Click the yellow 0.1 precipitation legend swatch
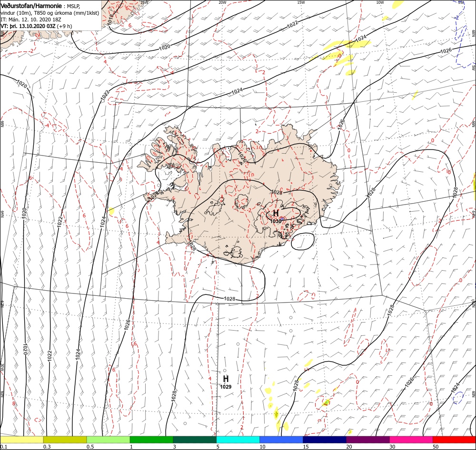 tap(22, 440)
